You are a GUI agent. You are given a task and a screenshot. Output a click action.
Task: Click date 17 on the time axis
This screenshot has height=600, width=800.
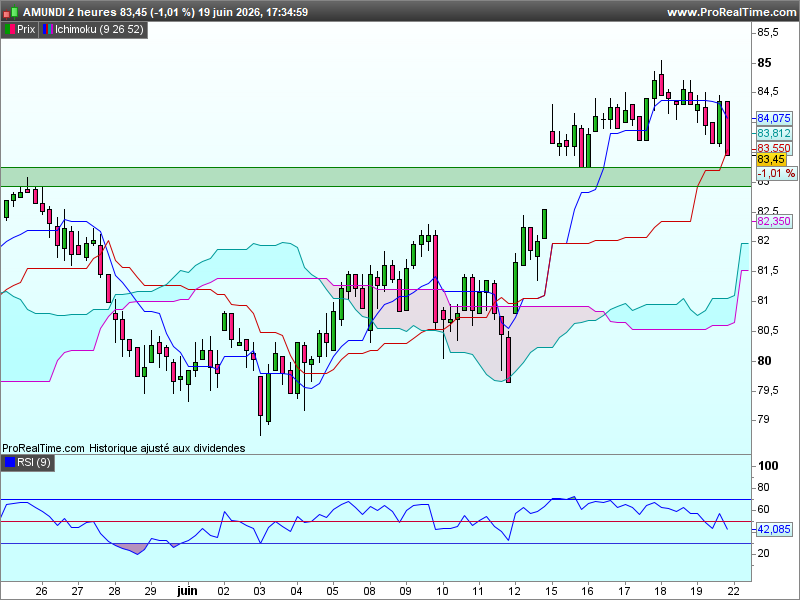coord(624,591)
